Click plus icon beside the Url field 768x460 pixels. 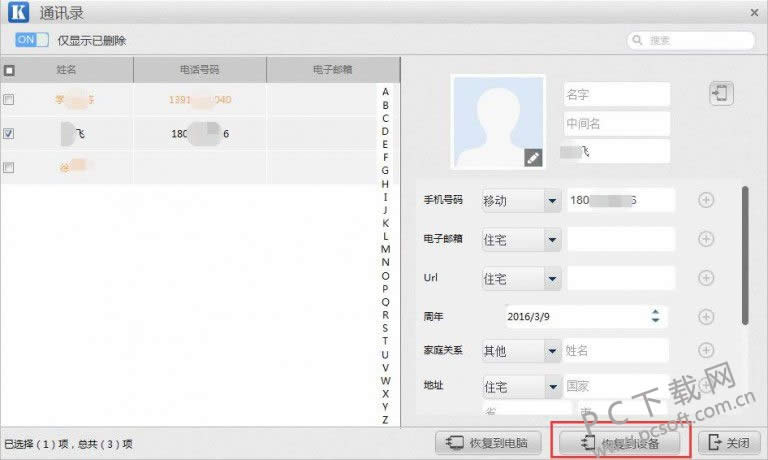click(705, 277)
